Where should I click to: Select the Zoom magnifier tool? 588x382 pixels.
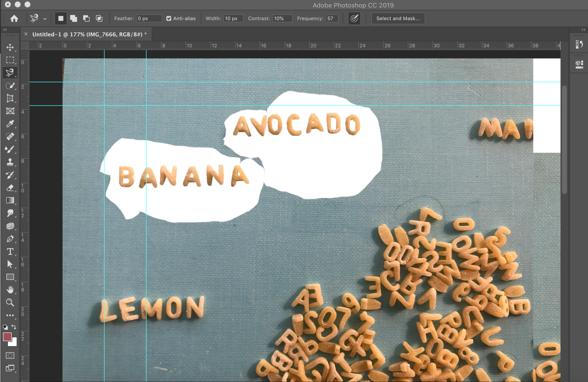(10, 302)
